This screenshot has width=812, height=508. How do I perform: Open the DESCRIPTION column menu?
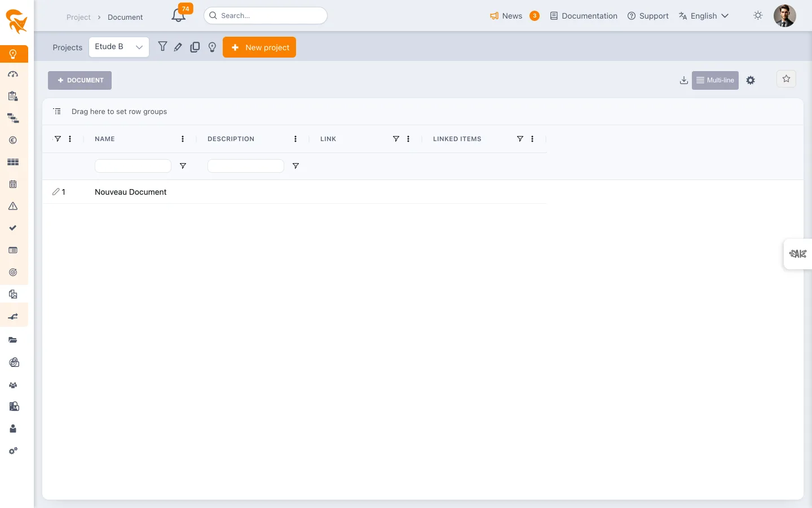point(295,139)
